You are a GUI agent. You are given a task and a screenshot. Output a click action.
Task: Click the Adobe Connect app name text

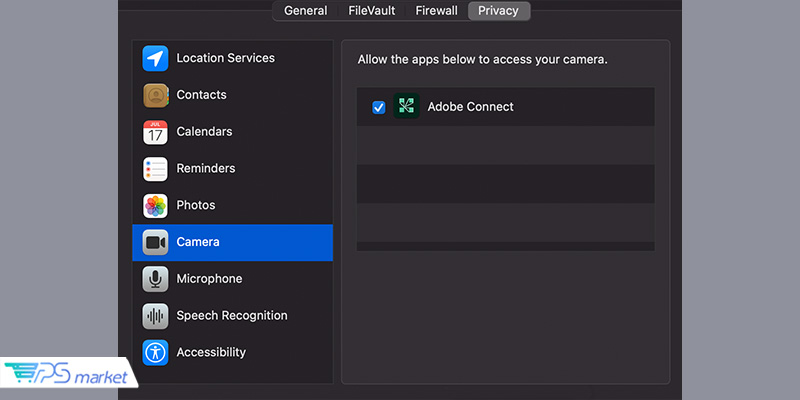[x=470, y=107]
